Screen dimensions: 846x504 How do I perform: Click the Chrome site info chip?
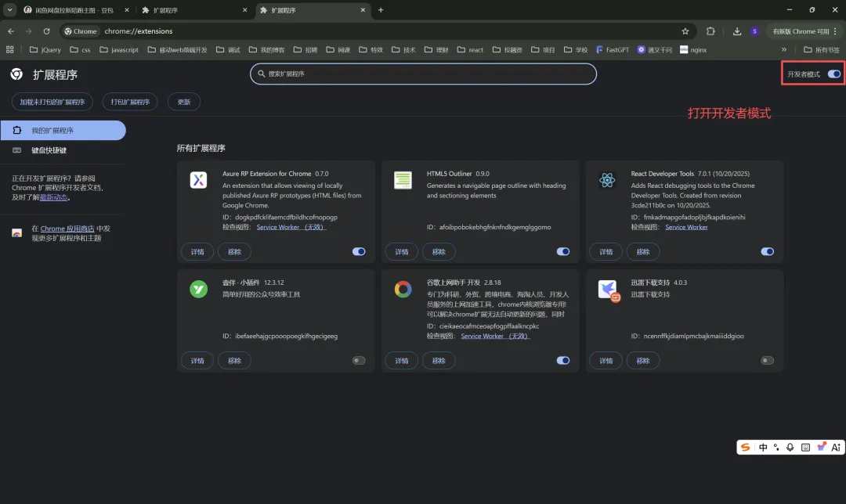point(81,31)
